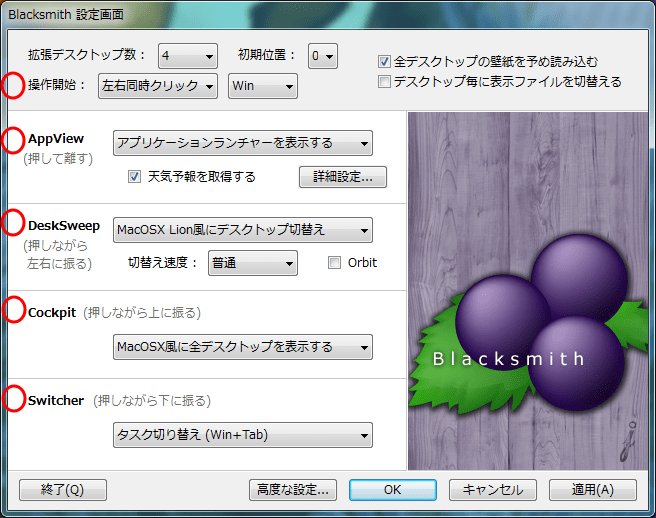Open the Win modifier key dropdown
656x518 pixels.
click(x=263, y=87)
